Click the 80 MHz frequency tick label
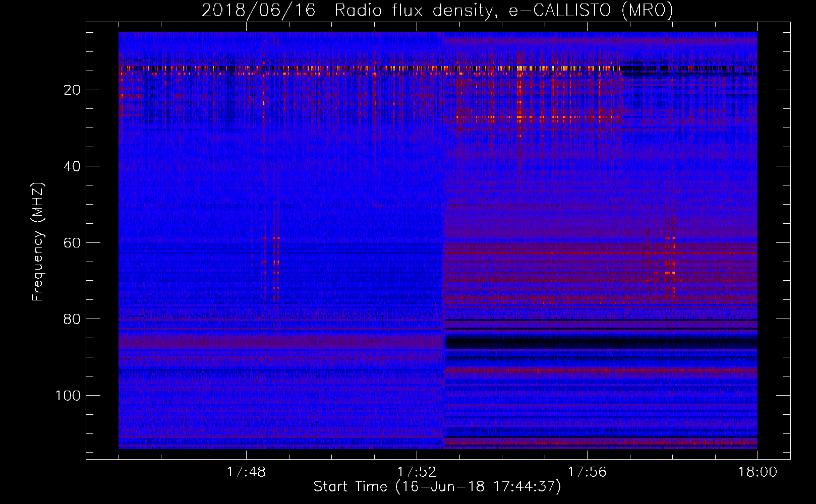Viewport: 816px width, 504px height. pos(73,319)
